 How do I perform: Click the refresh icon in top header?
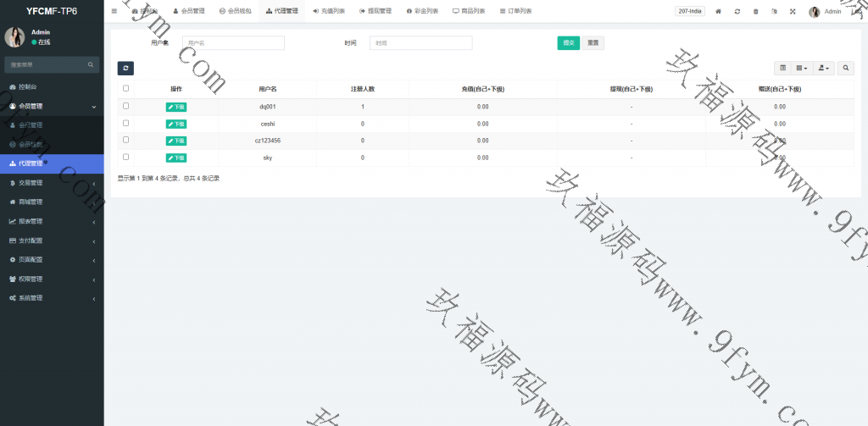click(x=737, y=12)
